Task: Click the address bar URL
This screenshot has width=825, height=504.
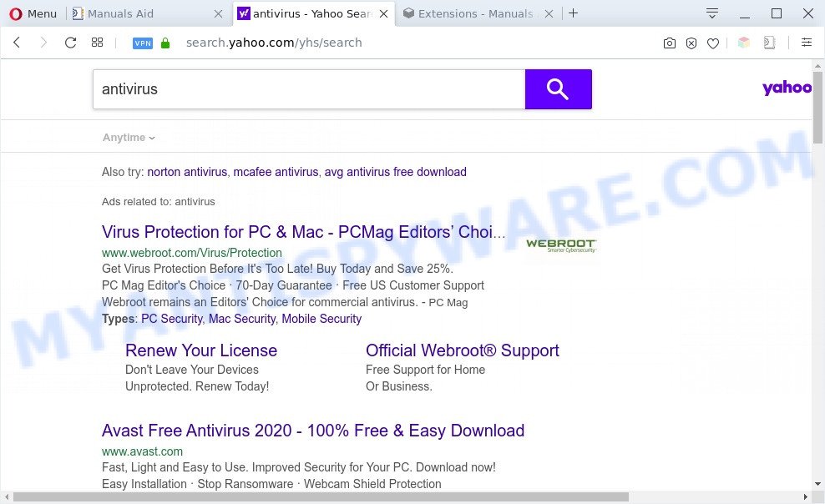Action: click(274, 43)
